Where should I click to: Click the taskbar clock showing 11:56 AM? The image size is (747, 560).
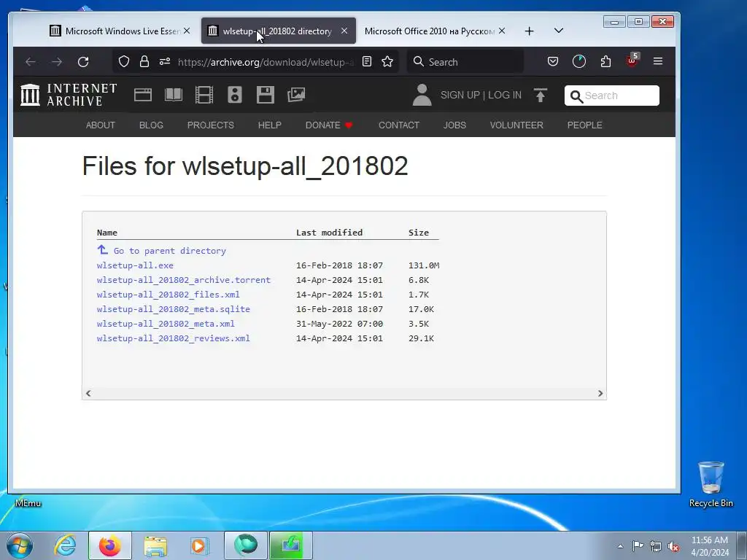(710, 545)
